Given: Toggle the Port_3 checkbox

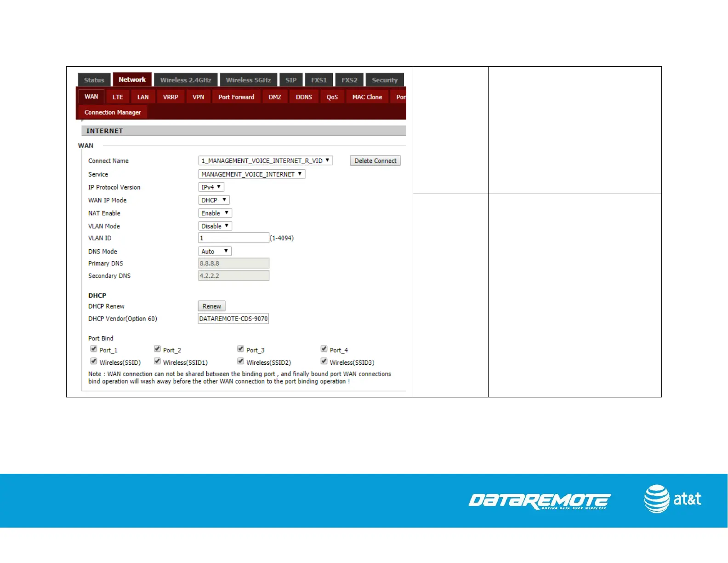Looking at the screenshot, I should [x=240, y=349].
